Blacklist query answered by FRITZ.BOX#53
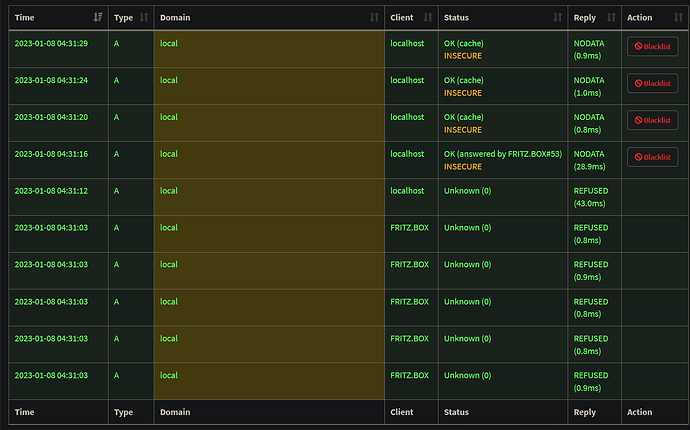This screenshot has height=430, width=690. pyautogui.click(x=652, y=157)
